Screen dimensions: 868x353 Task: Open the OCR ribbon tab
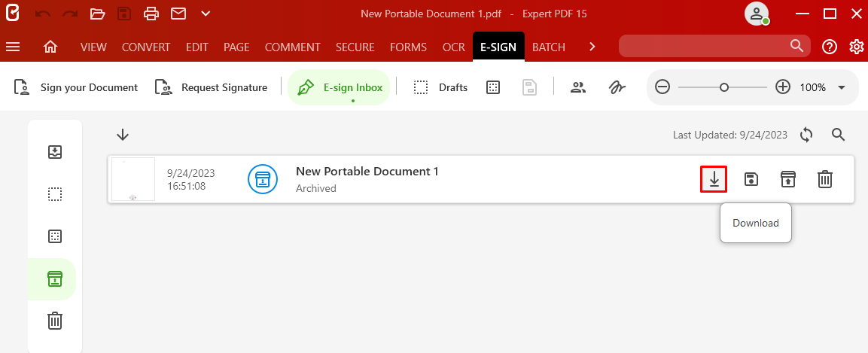[454, 47]
